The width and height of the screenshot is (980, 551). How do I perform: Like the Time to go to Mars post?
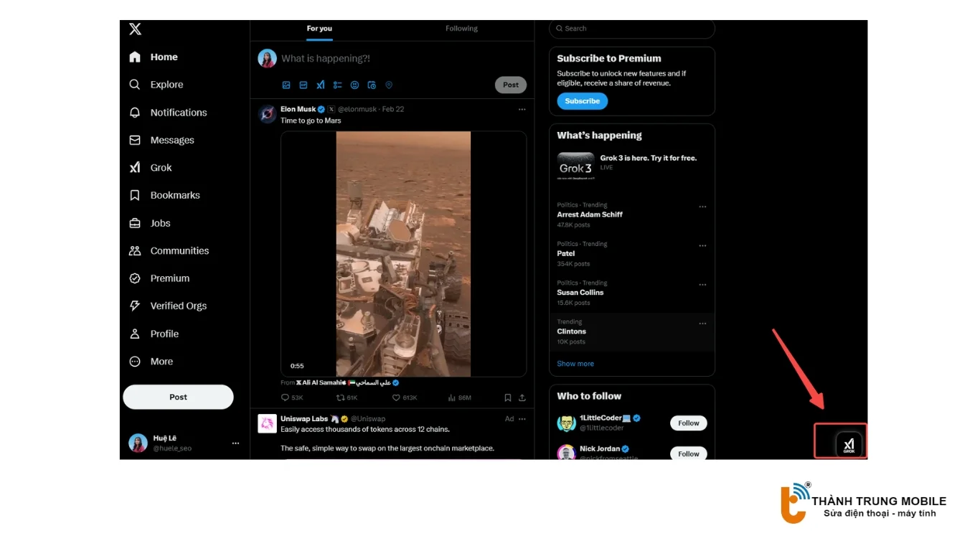(x=396, y=397)
